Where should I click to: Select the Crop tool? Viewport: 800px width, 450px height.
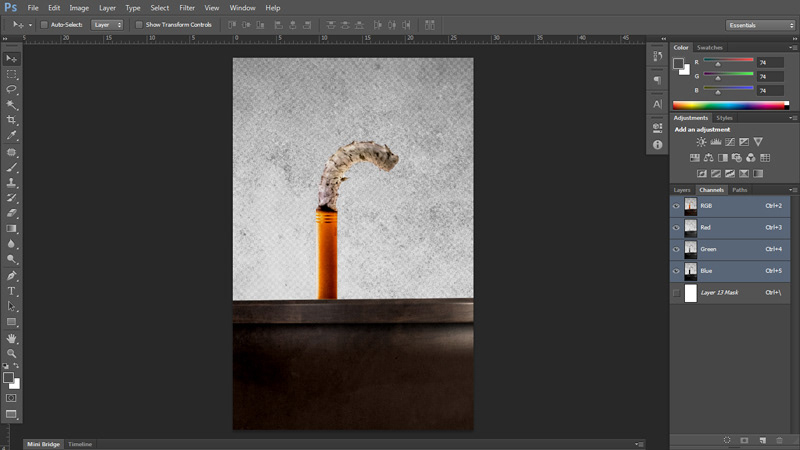12,120
